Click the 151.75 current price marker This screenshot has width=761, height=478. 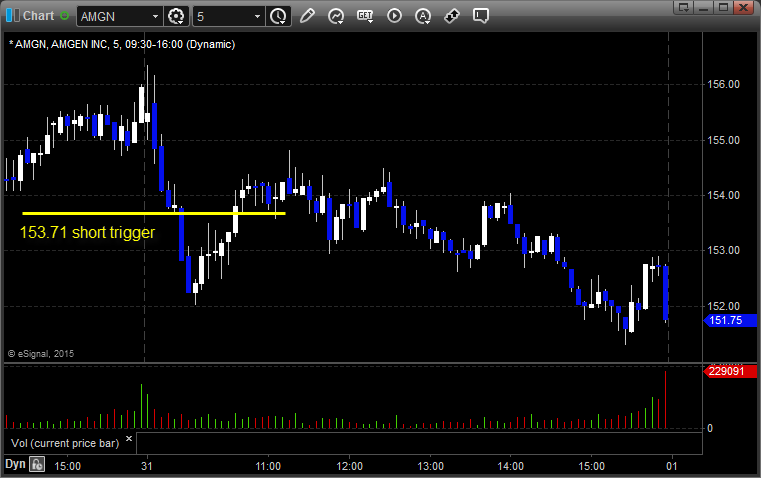pyautogui.click(x=730, y=320)
